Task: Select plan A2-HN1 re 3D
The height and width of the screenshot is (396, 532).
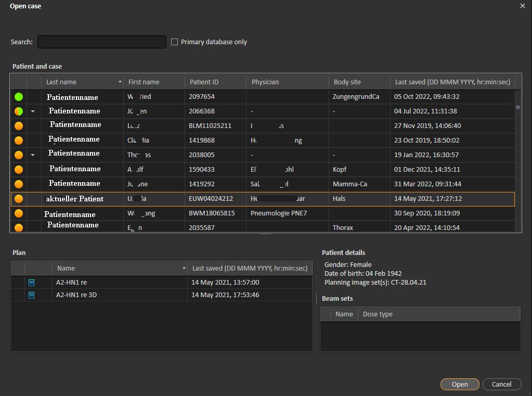Action: click(x=75, y=295)
